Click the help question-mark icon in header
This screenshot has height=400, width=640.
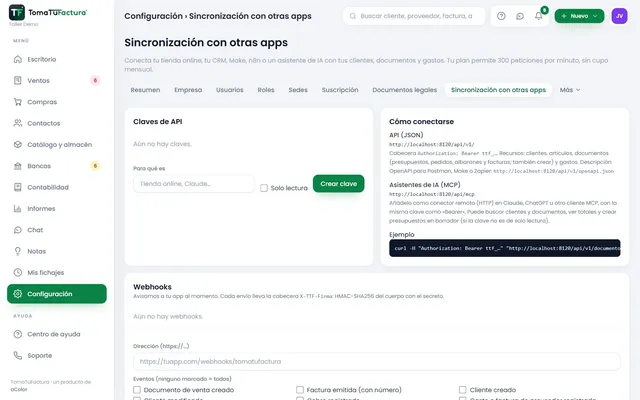501,16
